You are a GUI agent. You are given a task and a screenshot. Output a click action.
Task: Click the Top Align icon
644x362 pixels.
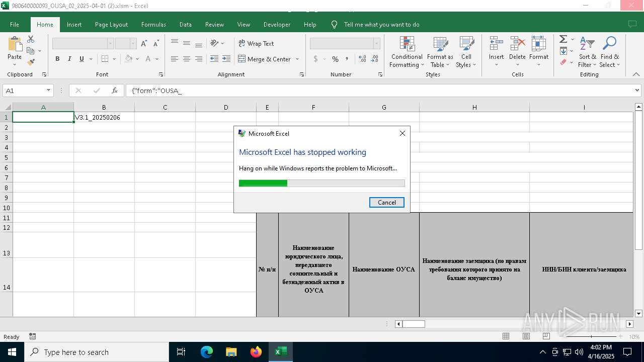point(175,43)
